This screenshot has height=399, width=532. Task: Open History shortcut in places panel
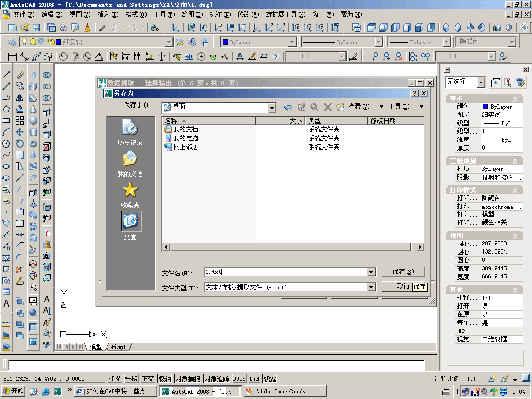point(130,132)
